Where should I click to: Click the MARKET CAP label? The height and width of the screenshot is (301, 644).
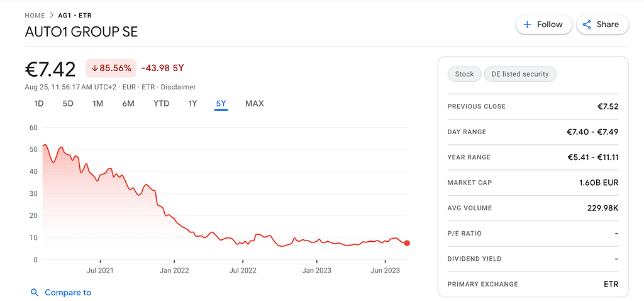pos(469,183)
